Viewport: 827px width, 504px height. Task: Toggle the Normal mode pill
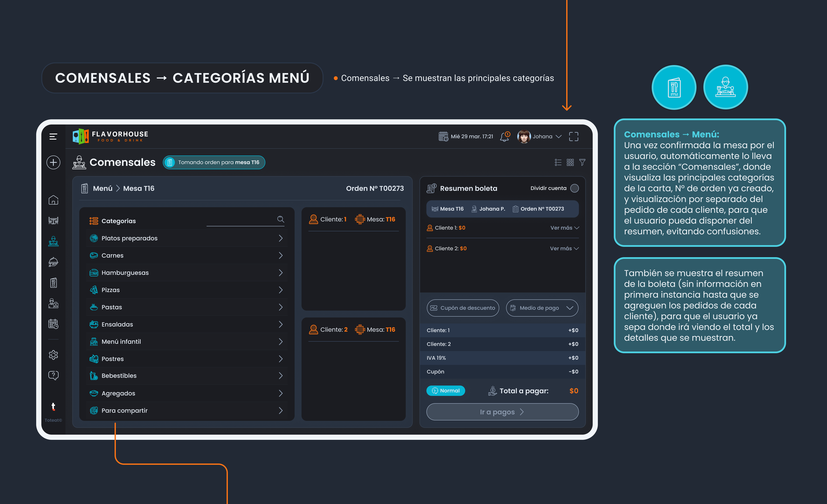click(445, 390)
